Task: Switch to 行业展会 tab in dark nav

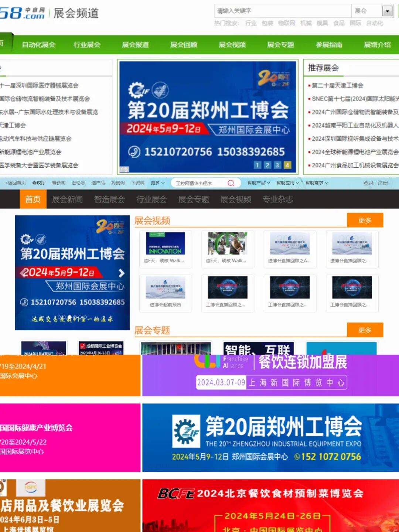Action: click(151, 199)
